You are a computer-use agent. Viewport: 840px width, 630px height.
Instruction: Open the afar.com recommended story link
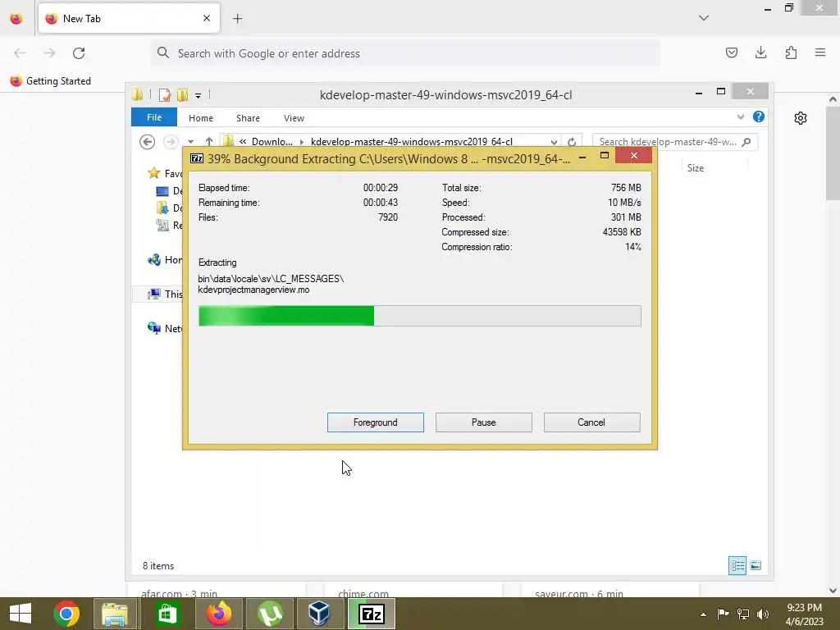[x=179, y=593]
